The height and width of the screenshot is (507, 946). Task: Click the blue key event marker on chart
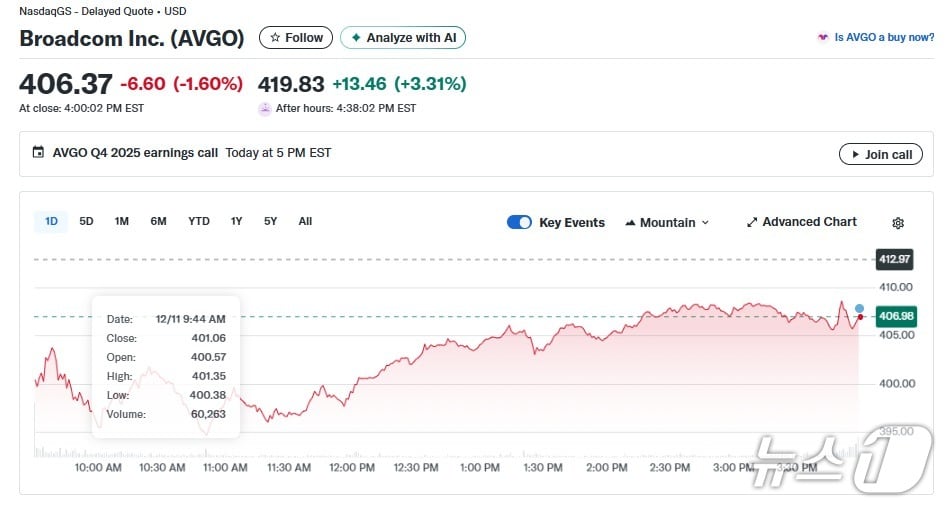click(x=859, y=308)
